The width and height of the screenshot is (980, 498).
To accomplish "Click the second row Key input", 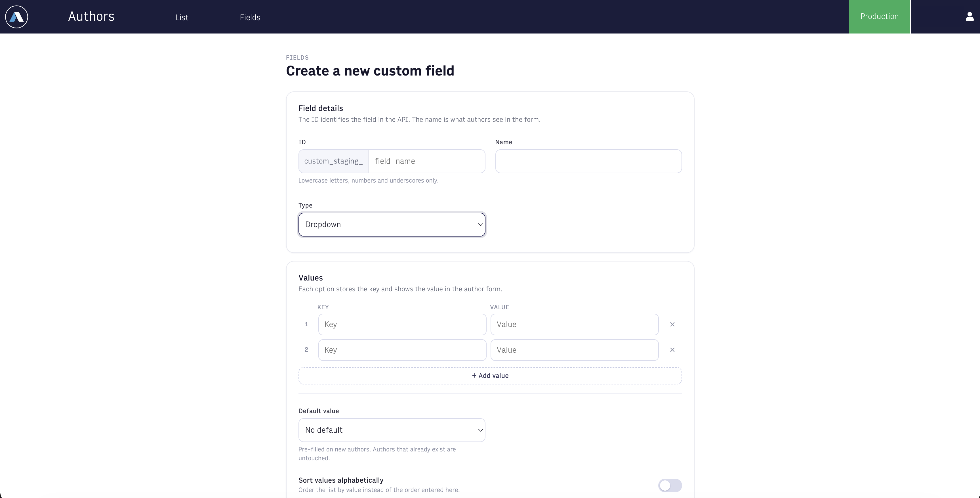I will tap(402, 350).
